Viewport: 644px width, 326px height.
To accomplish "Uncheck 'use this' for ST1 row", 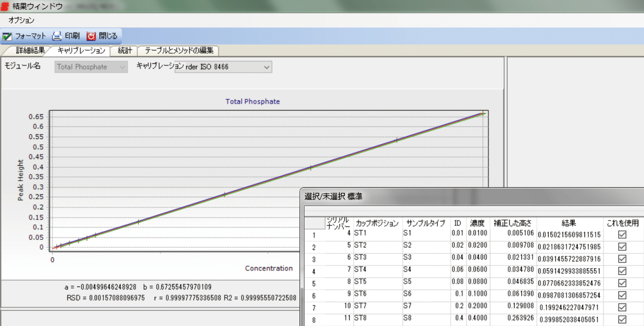I will (x=622, y=234).
